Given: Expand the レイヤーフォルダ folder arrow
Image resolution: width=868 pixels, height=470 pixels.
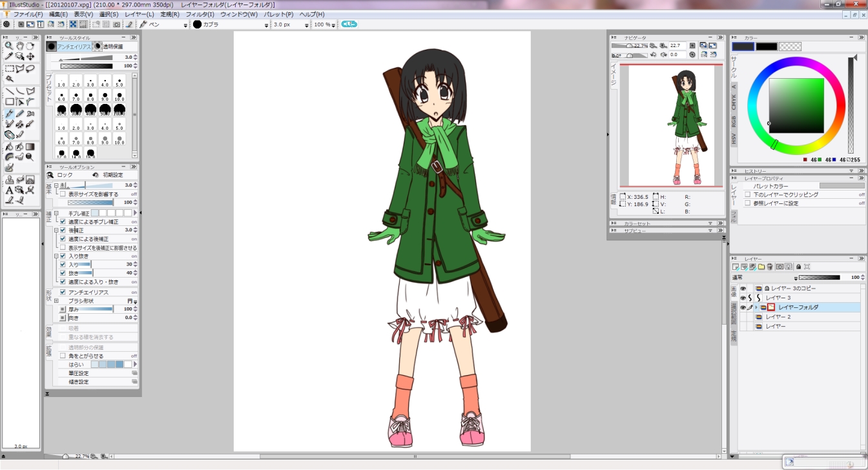Looking at the screenshot, I should tap(756, 307).
